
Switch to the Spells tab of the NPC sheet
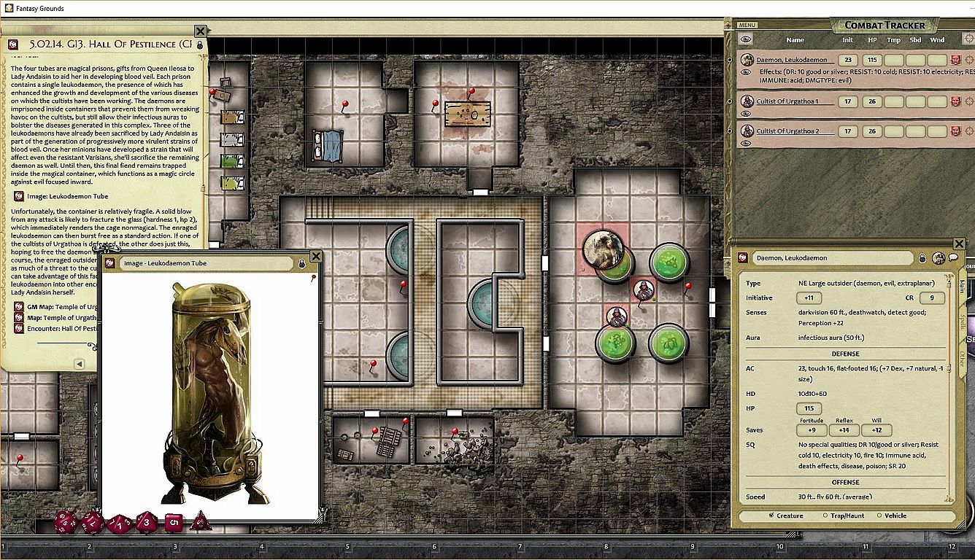pos(962,322)
